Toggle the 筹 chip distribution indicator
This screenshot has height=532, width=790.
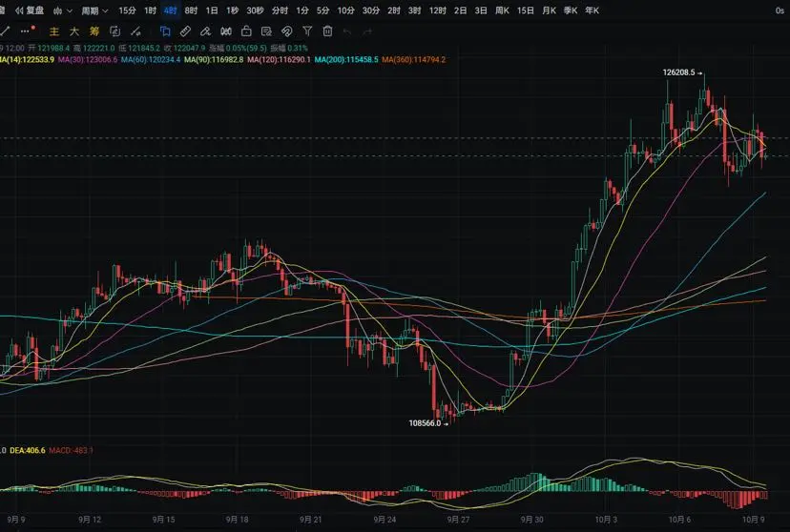click(x=94, y=31)
